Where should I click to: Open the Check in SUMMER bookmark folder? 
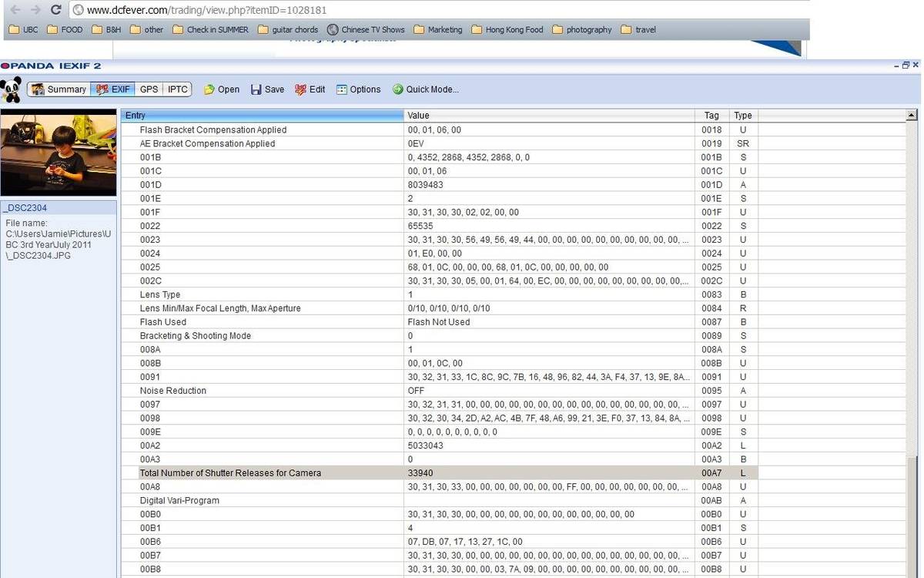210,29
